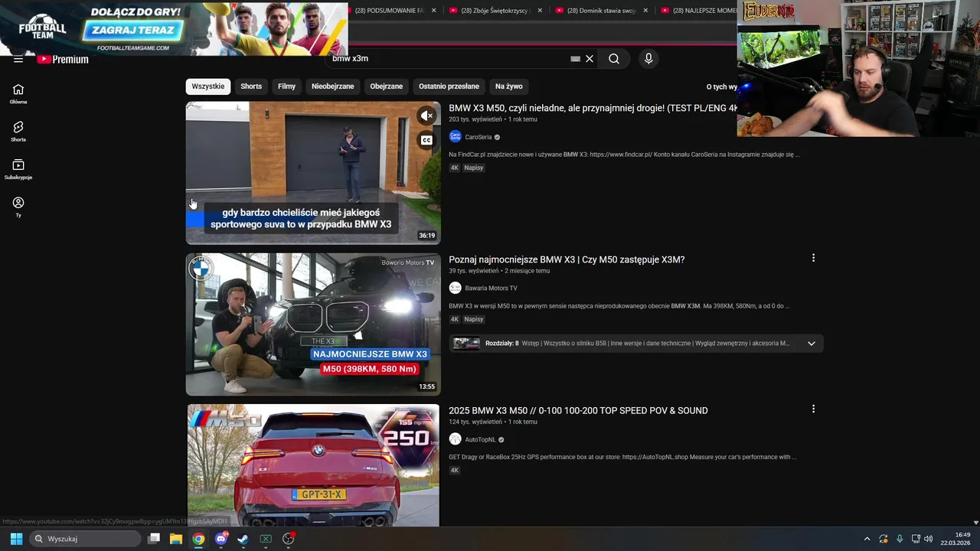The width and height of the screenshot is (980, 551).
Task: Open title '2025 BMW X3 M50 // 0-100'
Action: pyautogui.click(x=578, y=411)
